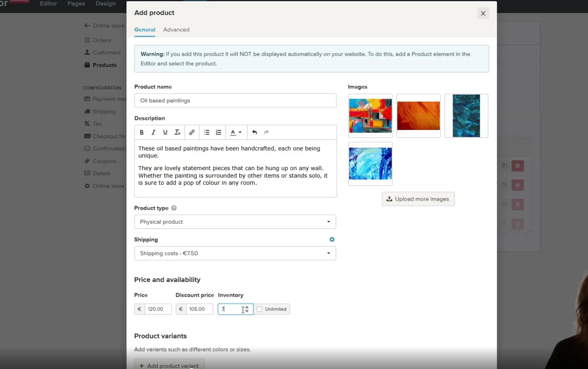Enable Unlimited inventory

(x=259, y=309)
